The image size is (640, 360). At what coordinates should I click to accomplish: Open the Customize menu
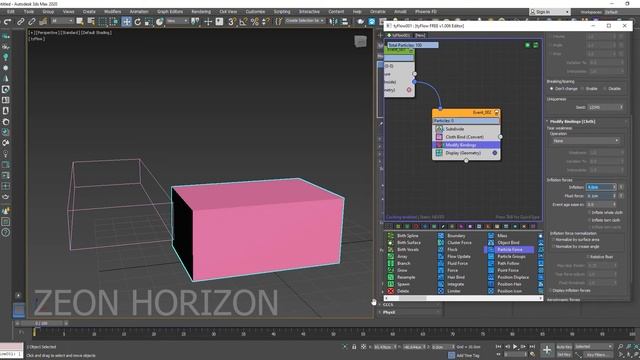pyautogui.click(x=255, y=12)
